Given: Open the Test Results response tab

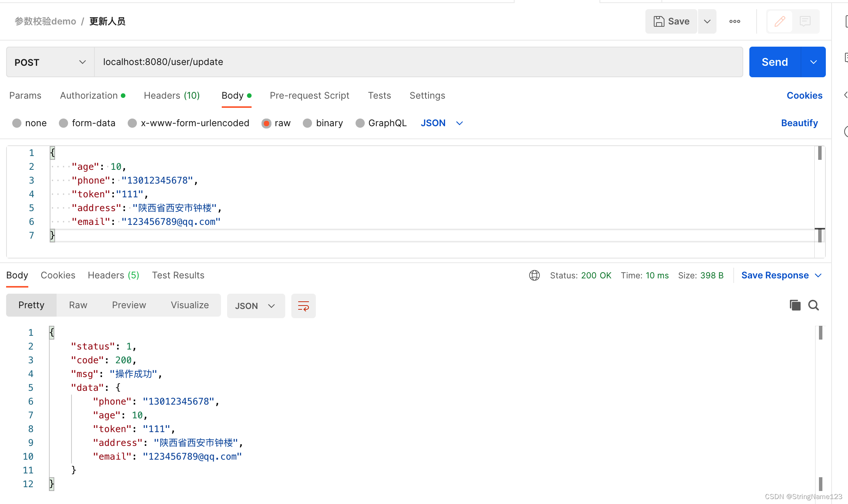Looking at the screenshot, I should pyautogui.click(x=178, y=275).
